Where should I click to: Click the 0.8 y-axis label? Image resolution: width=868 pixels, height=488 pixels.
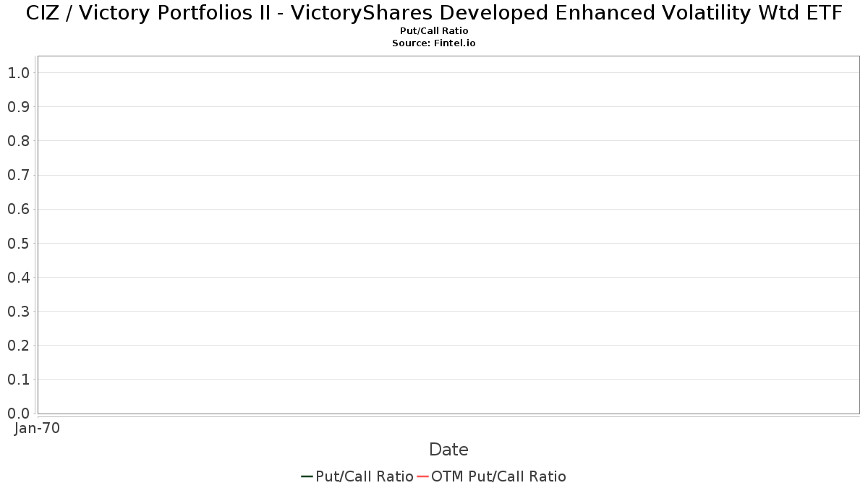pos(18,141)
